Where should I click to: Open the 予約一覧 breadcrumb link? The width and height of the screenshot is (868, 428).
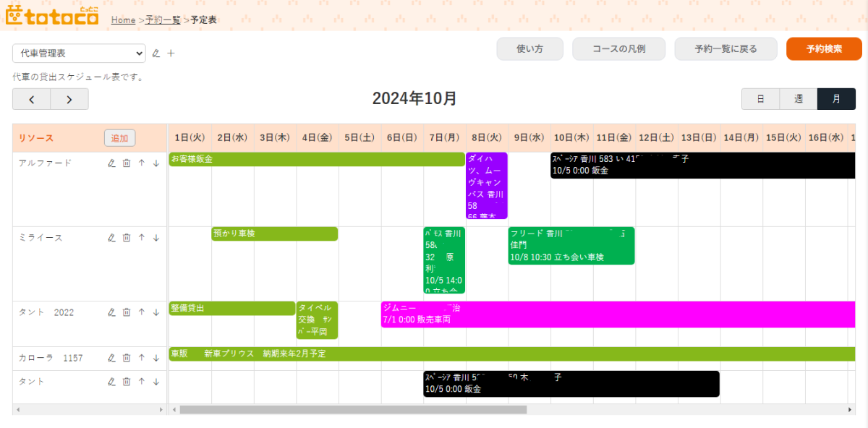163,20
